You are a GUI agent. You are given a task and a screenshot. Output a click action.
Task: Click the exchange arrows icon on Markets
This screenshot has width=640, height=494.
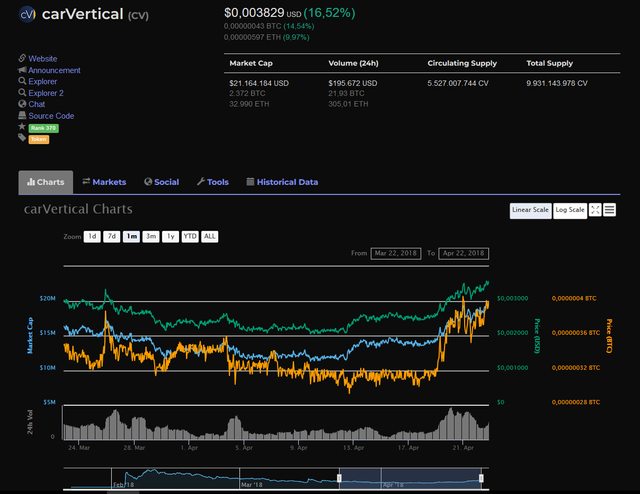coord(86,181)
